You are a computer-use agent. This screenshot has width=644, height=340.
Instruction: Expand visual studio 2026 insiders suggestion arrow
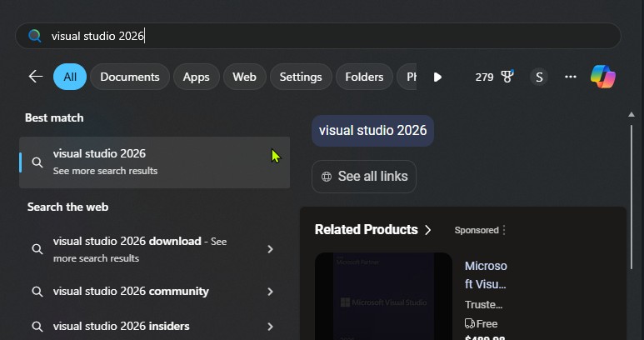270,326
